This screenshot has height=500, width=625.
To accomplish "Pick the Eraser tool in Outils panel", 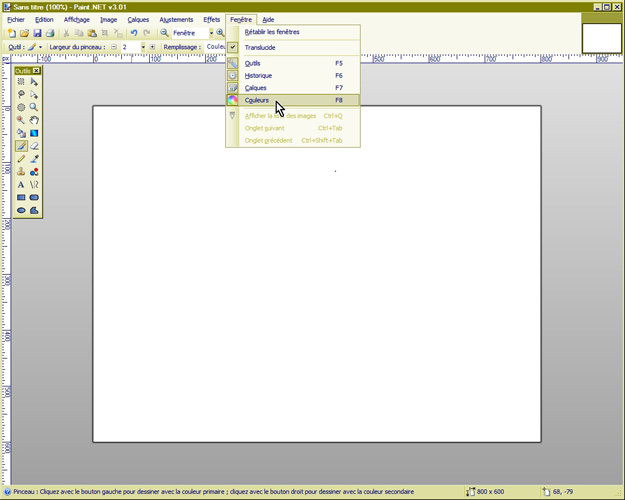I will point(34,146).
